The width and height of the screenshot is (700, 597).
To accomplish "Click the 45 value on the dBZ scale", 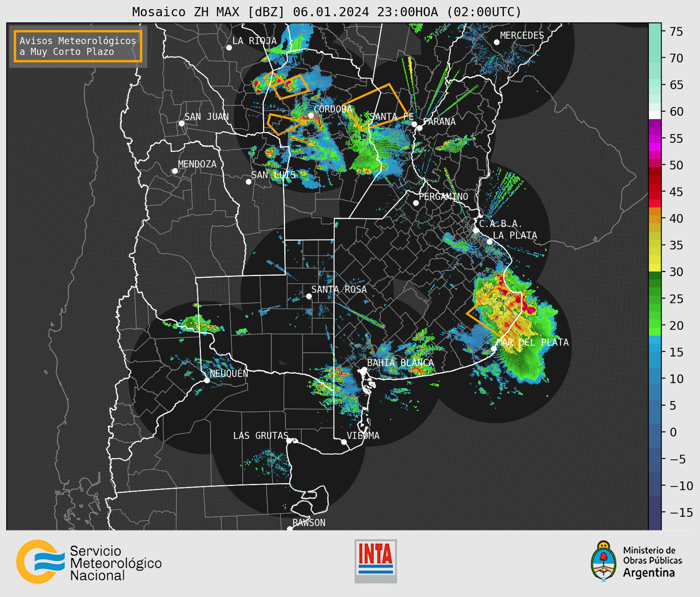I will pos(676,192).
